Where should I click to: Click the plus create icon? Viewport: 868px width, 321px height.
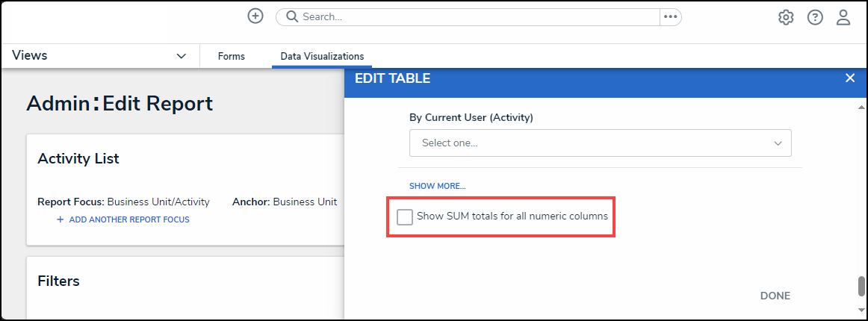click(x=255, y=16)
